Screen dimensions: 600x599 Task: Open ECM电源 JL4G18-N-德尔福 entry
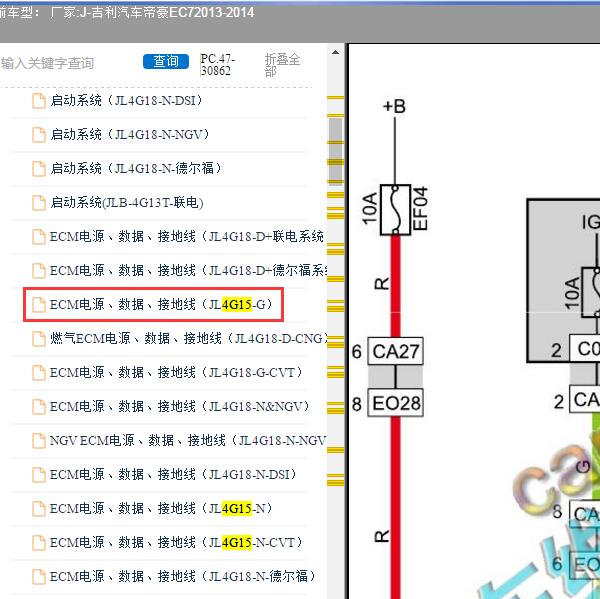183,576
